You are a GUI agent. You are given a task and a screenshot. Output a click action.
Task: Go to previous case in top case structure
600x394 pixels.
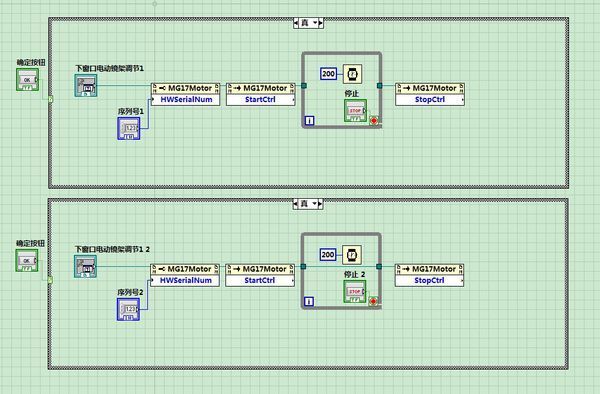pyautogui.click(x=296, y=23)
